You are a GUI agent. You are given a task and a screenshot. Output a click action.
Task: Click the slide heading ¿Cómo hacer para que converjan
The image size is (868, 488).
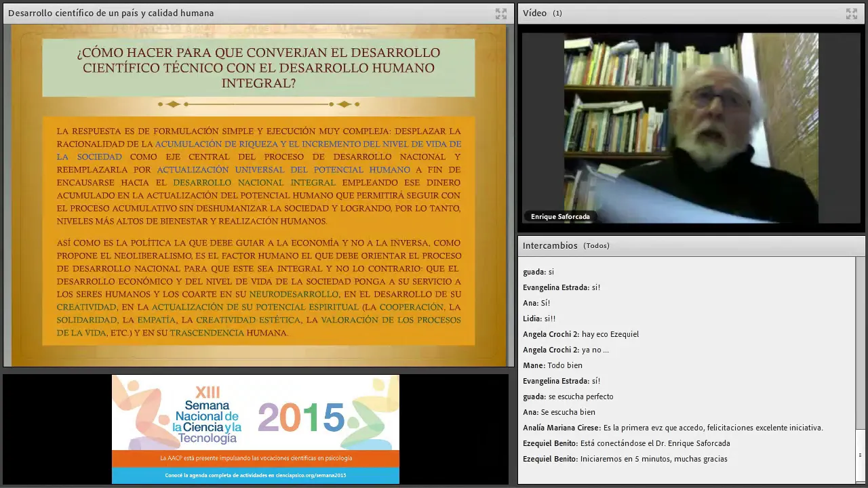pos(258,68)
